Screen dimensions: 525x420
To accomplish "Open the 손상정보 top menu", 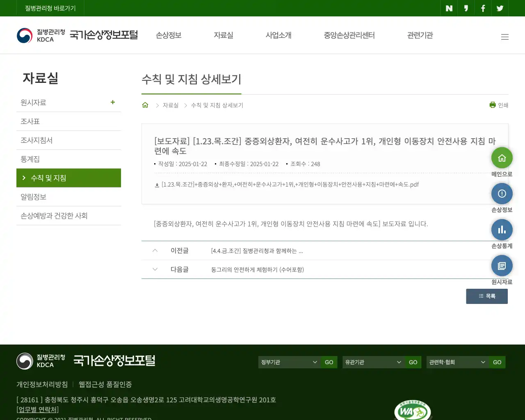I will tap(169, 35).
